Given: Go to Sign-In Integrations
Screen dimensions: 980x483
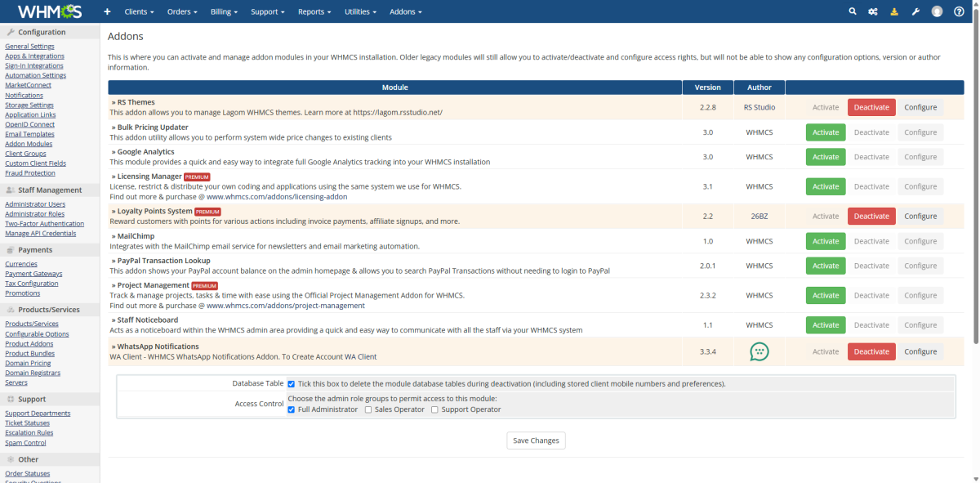Looking at the screenshot, I should point(34,66).
